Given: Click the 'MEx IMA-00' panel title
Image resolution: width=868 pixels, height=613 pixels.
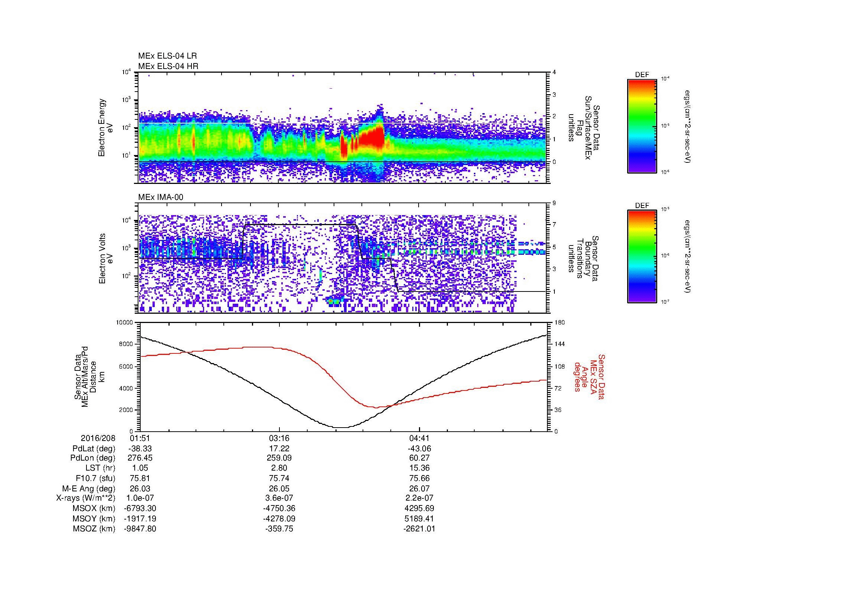Looking at the screenshot, I should [161, 197].
